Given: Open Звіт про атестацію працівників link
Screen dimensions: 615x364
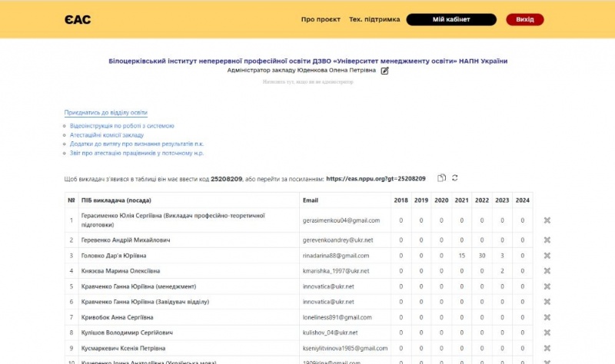Looking at the screenshot, I should coord(136,154).
